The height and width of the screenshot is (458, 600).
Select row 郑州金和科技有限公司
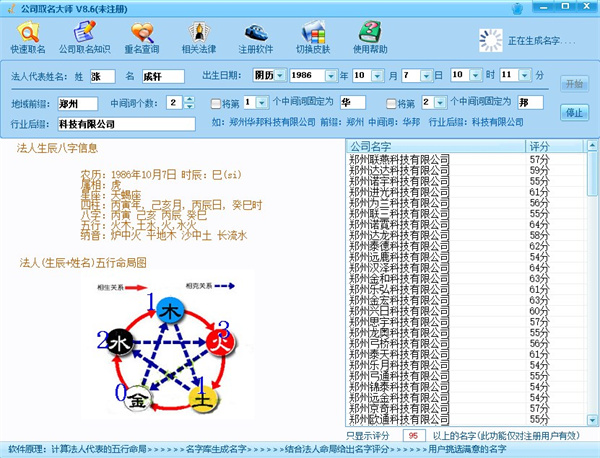(x=466, y=279)
